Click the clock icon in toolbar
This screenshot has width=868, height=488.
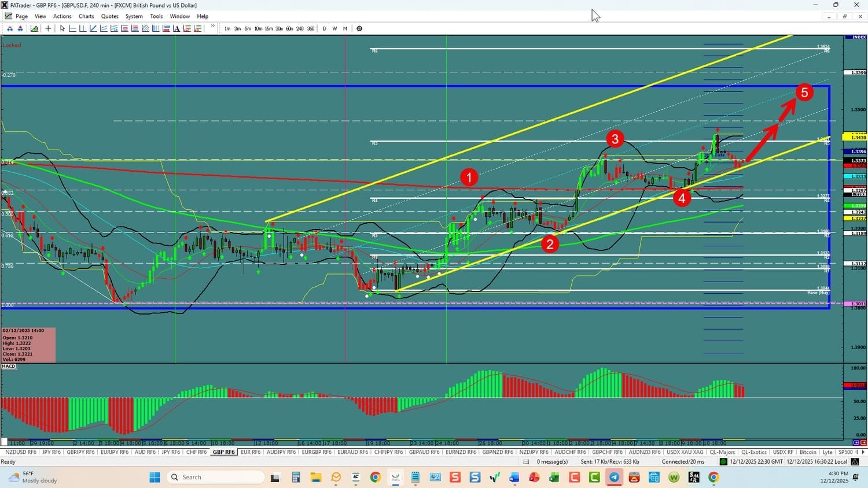pos(359,28)
